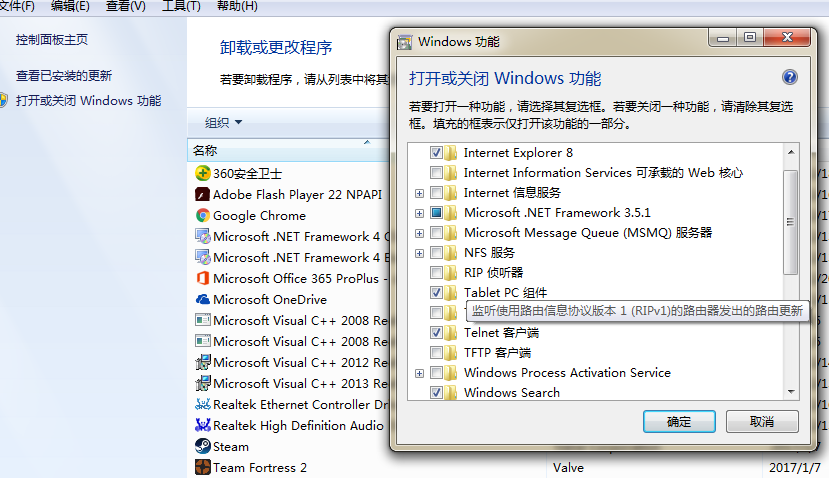Open the 查看(V) menu

point(125,6)
